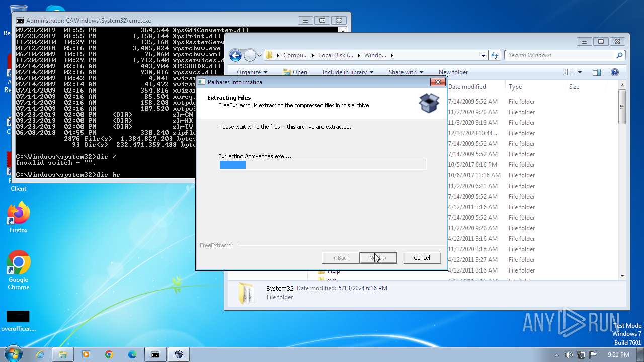Click the Action Center flag icon
Viewport: 644px width, 362px height.
(x=593, y=355)
